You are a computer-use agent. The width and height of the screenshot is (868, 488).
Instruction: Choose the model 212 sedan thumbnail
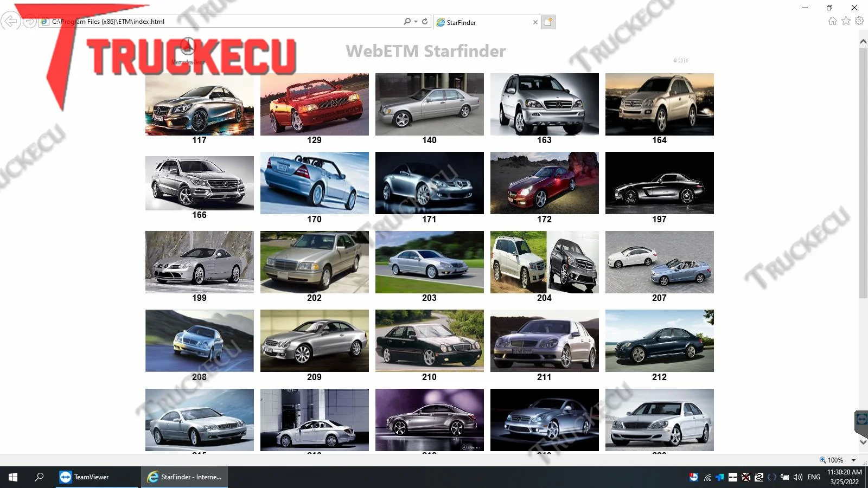(660, 341)
